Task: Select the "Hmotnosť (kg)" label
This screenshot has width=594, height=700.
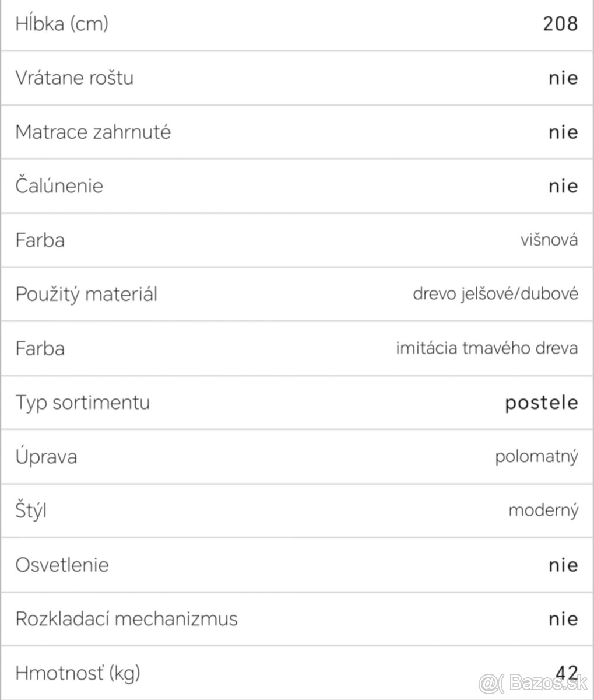Action: [78, 673]
